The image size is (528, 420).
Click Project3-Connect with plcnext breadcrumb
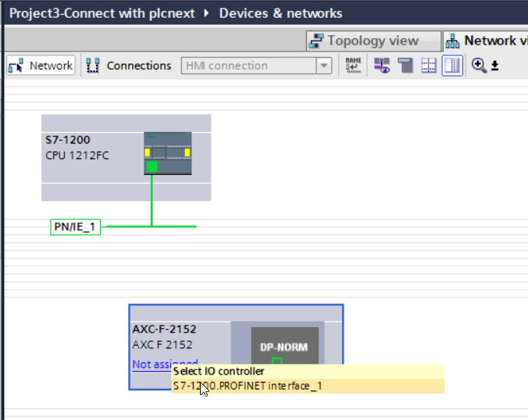pos(102,13)
